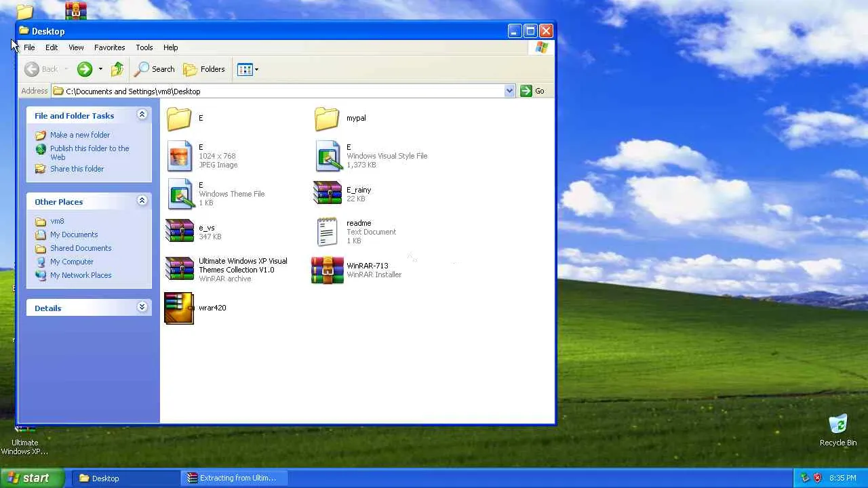
Task: Open My Network Places
Action: pos(81,275)
